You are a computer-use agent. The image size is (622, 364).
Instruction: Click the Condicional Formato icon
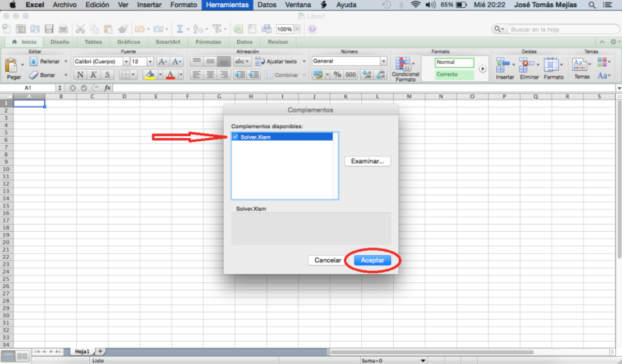pyautogui.click(x=403, y=67)
